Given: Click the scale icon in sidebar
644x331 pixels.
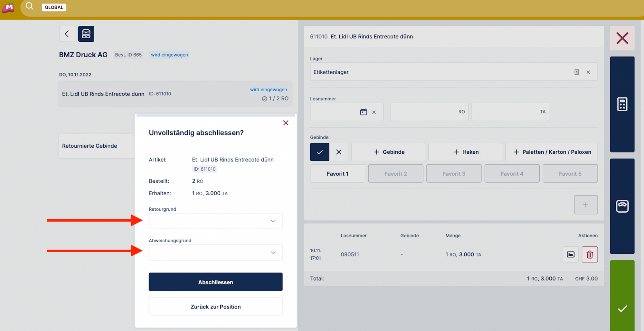Looking at the screenshot, I should coord(622,206).
